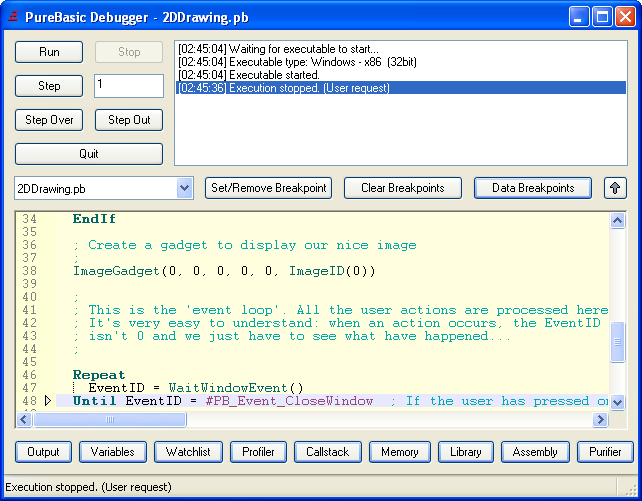Screen dimensions: 642x501
Task: Click Clear Breakpoints
Action: pos(403,188)
